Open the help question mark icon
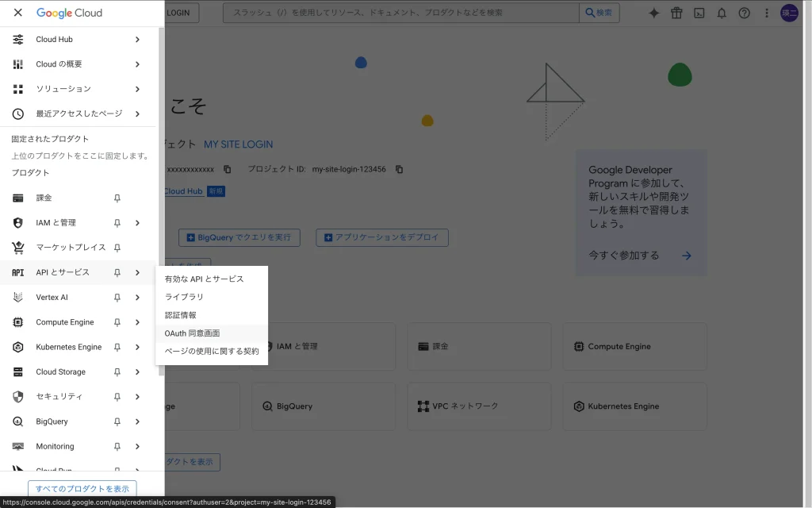Viewport: 812px width, 508px height. 744,13
